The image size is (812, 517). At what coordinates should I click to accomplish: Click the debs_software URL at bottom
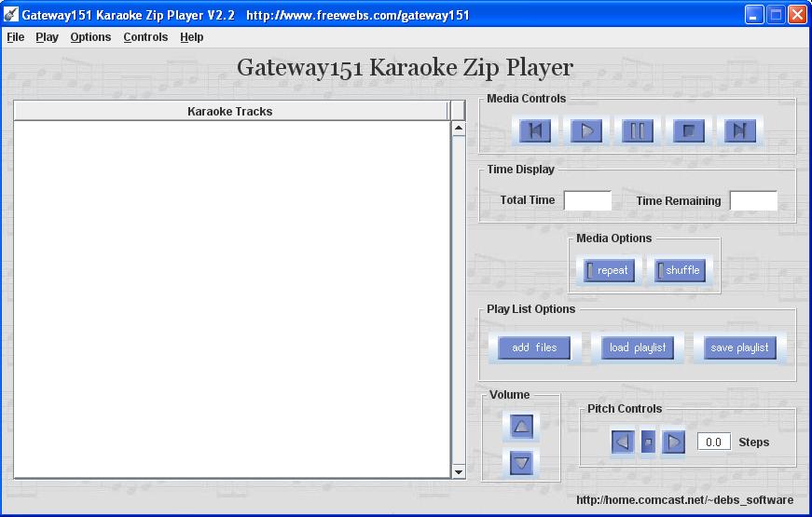click(684, 500)
